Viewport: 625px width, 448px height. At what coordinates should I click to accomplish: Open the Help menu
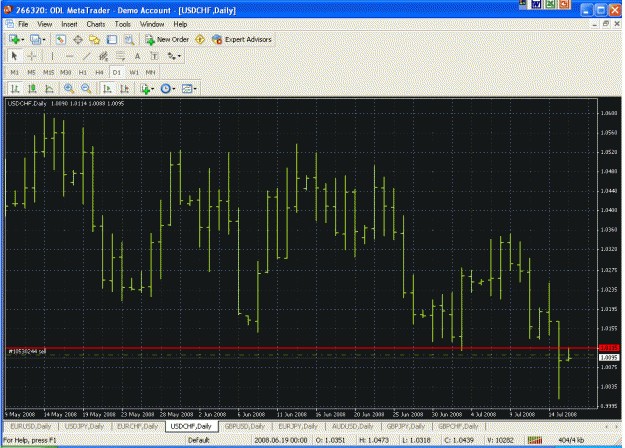point(180,24)
